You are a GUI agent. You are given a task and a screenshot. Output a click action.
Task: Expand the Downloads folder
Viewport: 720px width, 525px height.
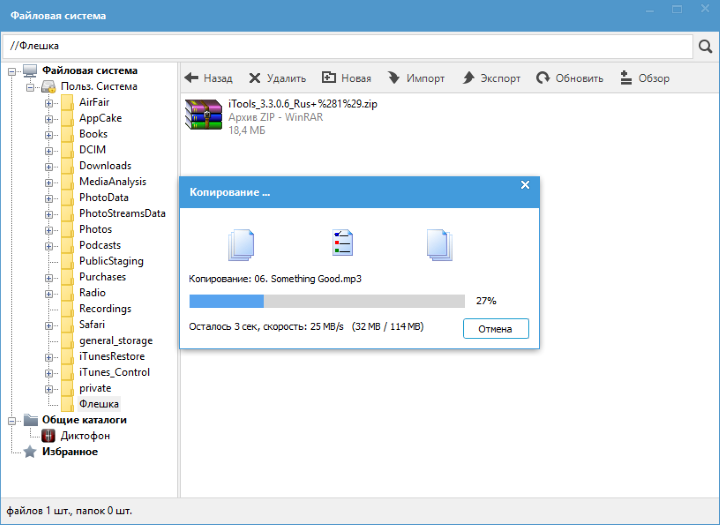[49, 167]
